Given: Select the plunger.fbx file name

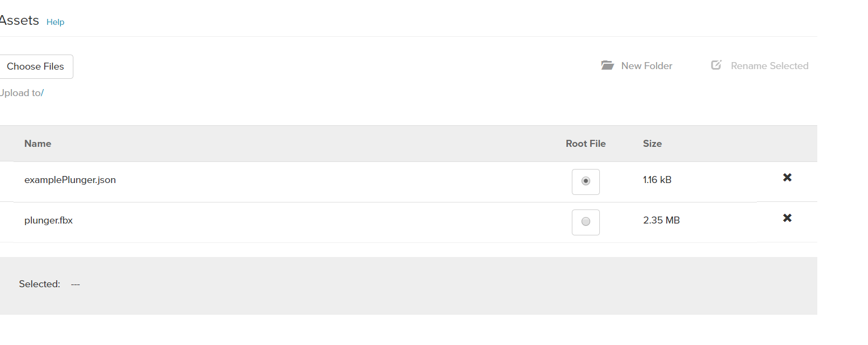Looking at the screenshot, I should tap(49, 220).
